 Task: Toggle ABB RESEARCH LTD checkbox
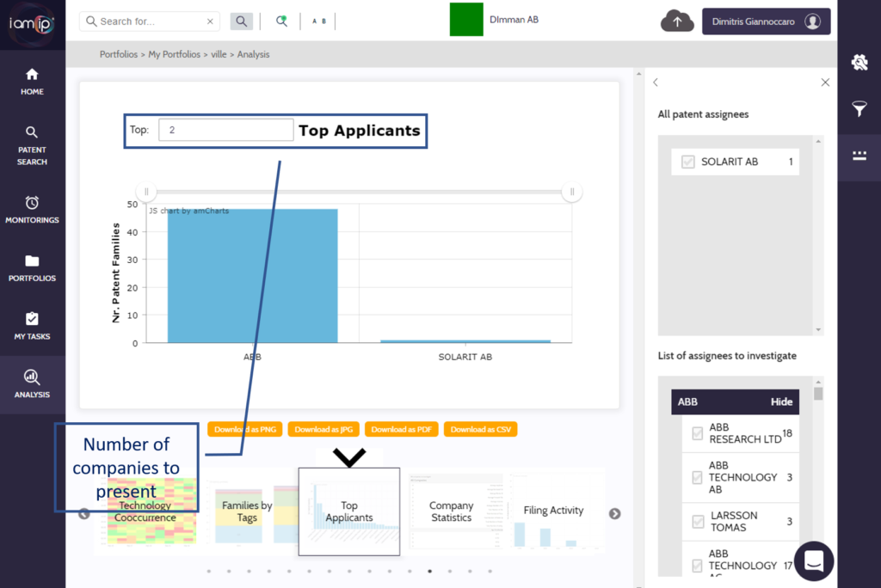[697, 433]
